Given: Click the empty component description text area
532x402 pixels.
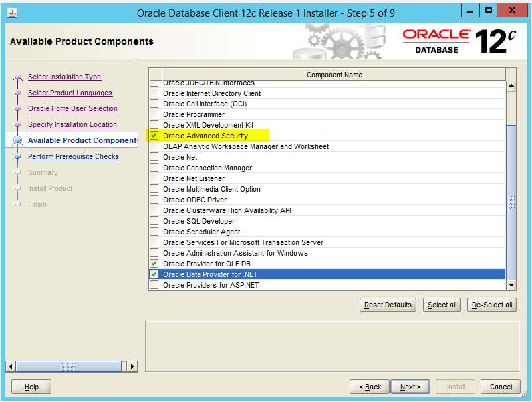Looking at the screenshot, I should click(332, 346).
